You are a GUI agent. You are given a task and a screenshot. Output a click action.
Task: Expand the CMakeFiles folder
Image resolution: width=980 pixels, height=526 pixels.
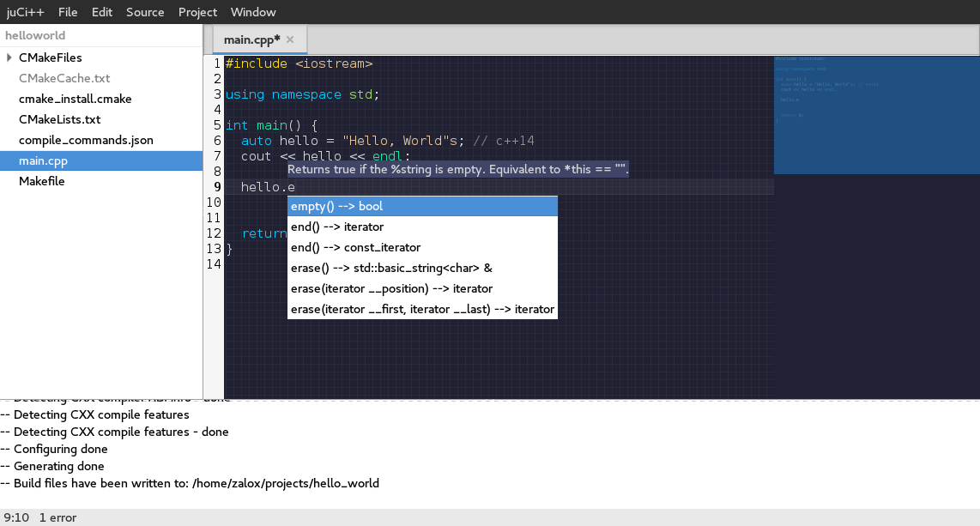pos(9,57)
